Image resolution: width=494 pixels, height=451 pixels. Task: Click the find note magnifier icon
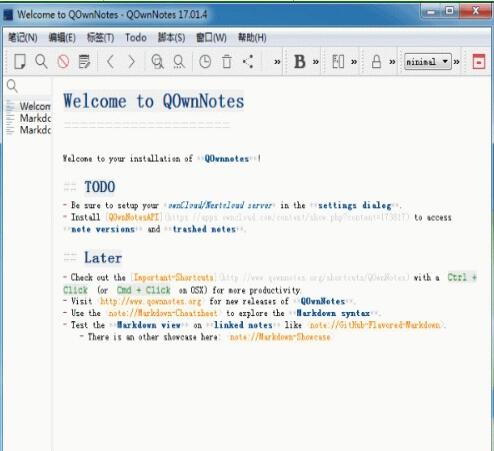click(x=41, y=62)
